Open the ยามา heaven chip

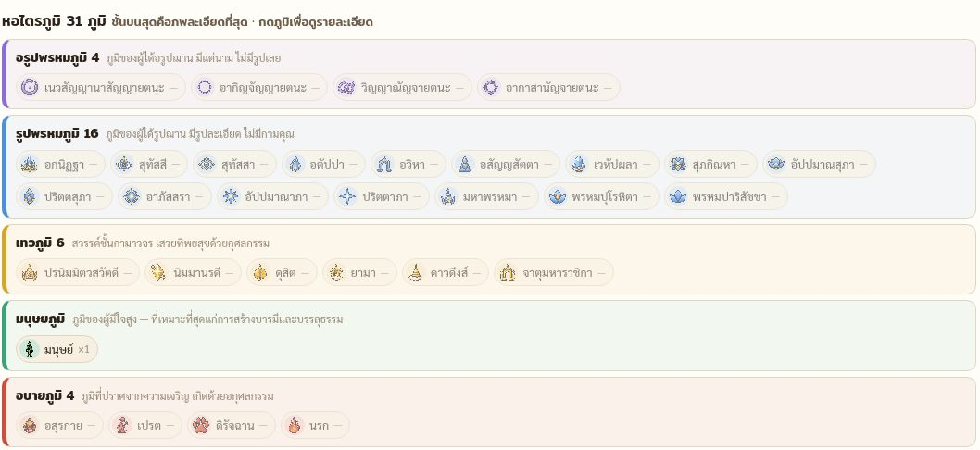[360, 272]
